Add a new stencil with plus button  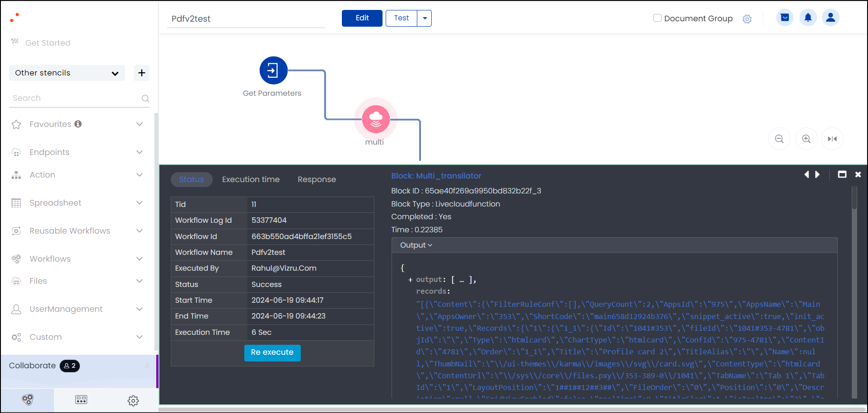point(141,73)
